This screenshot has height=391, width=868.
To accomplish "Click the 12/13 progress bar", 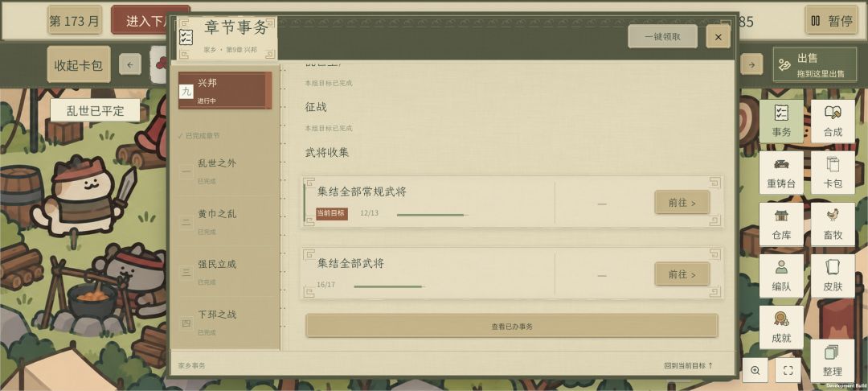I will (x=433, y=214).
